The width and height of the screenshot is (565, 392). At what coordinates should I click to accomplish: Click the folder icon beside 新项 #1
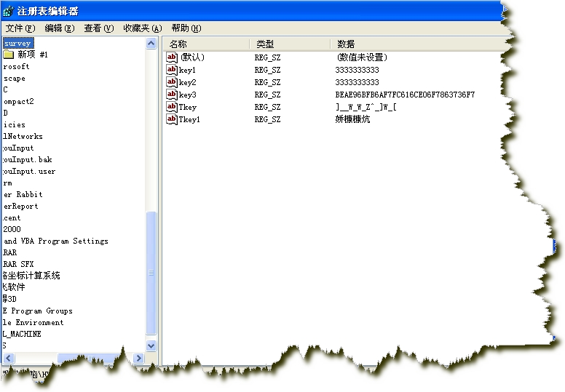(9, 55)
